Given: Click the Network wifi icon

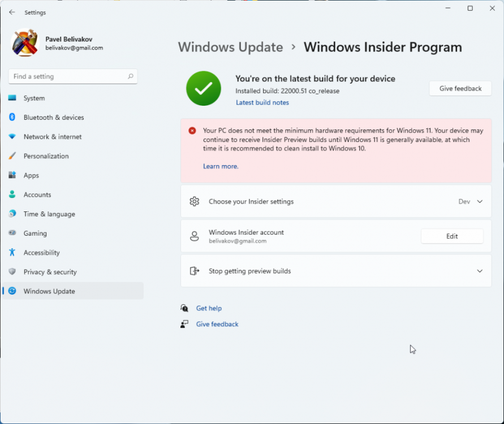Looking at the screenshot, I should click(x=12, y=136).
